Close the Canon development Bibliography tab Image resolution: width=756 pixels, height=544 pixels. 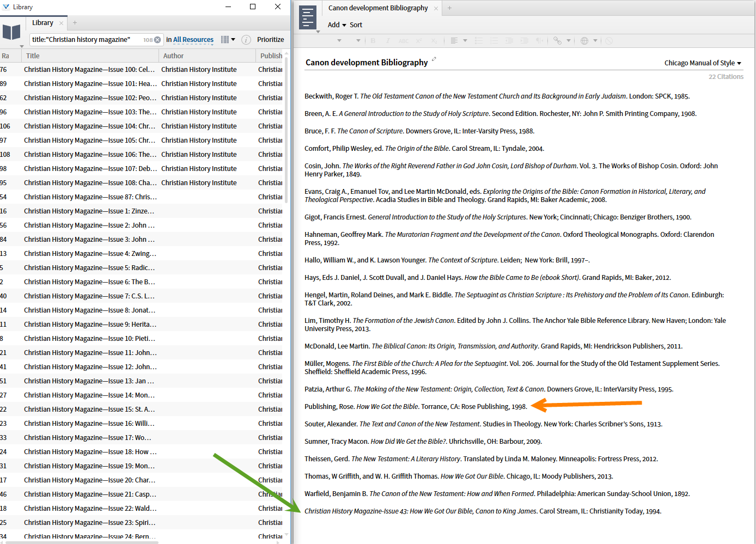[436, 8]
